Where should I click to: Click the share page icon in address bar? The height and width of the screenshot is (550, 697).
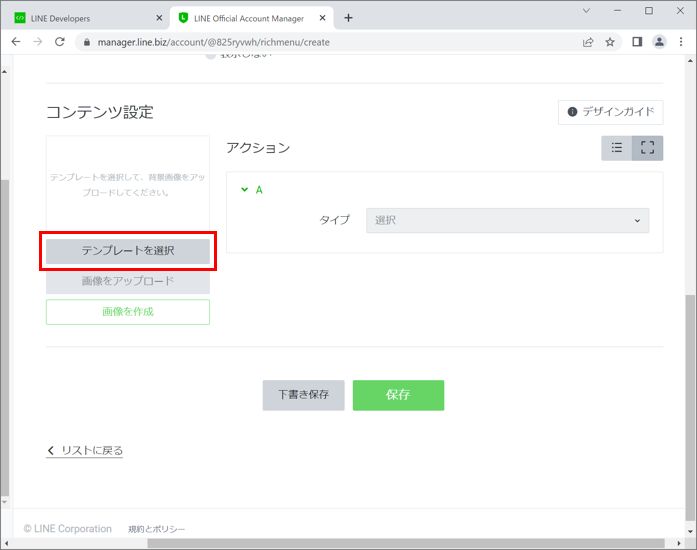(x=588, y=42)
